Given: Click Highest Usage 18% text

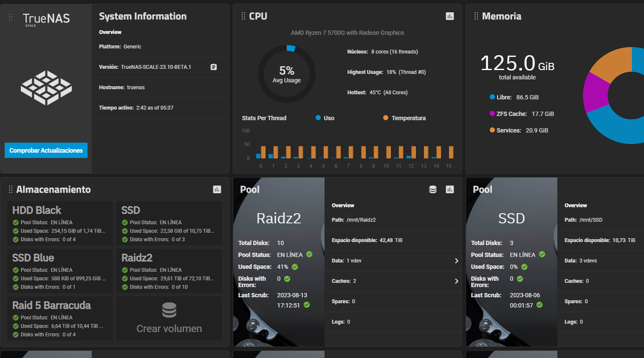Looking at the screenshot, I should (387, 72).
